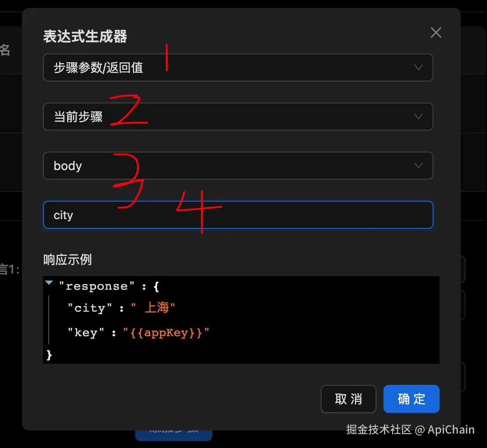Click the 表达式生成器 dialog title
Image resolution: width=487 pixels, height=448 pixels.
click(x=85, y=36)
